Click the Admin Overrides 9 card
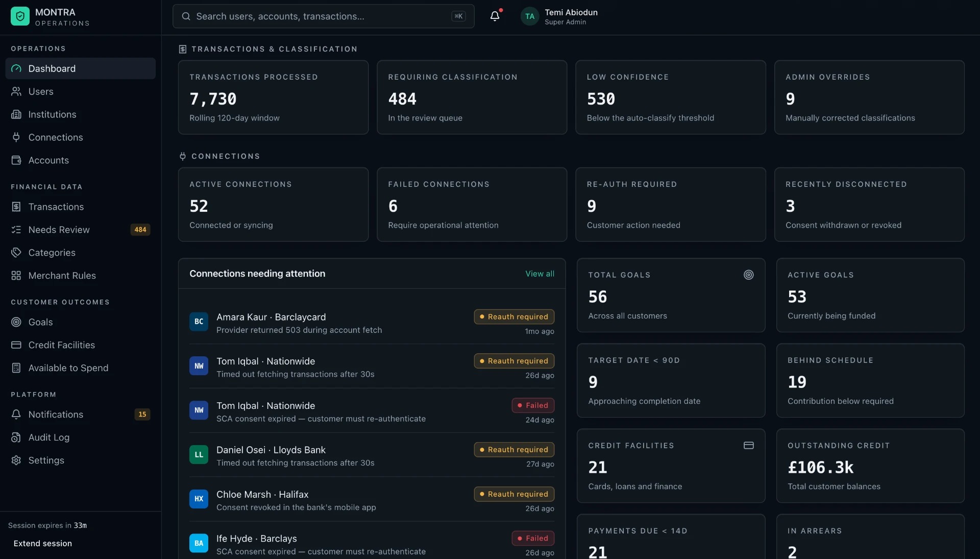Image resolution: width=980 pixels, height=559 pixels. (x=869, y=98)
